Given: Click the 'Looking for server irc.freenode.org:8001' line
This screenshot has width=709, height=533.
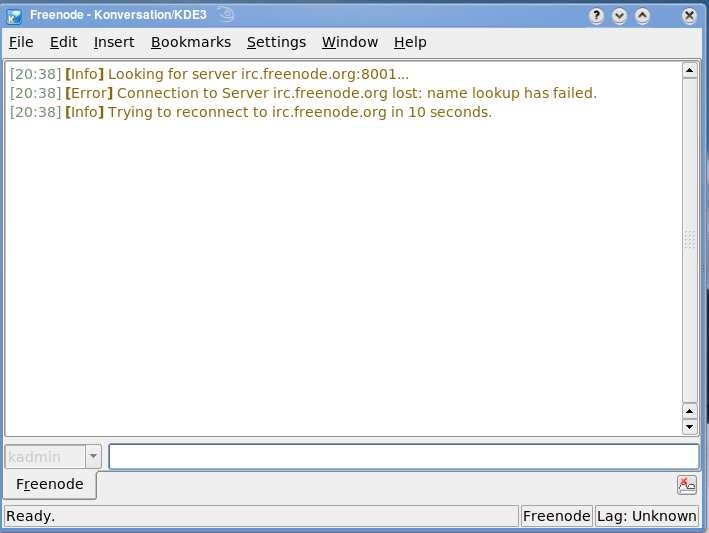Looking at the screenshot, I should click(209, 74).
